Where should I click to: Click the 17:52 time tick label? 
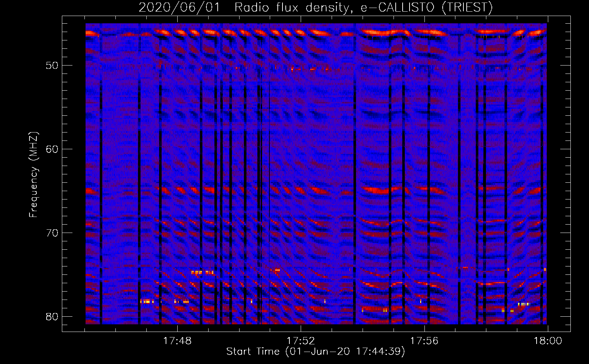301,341
